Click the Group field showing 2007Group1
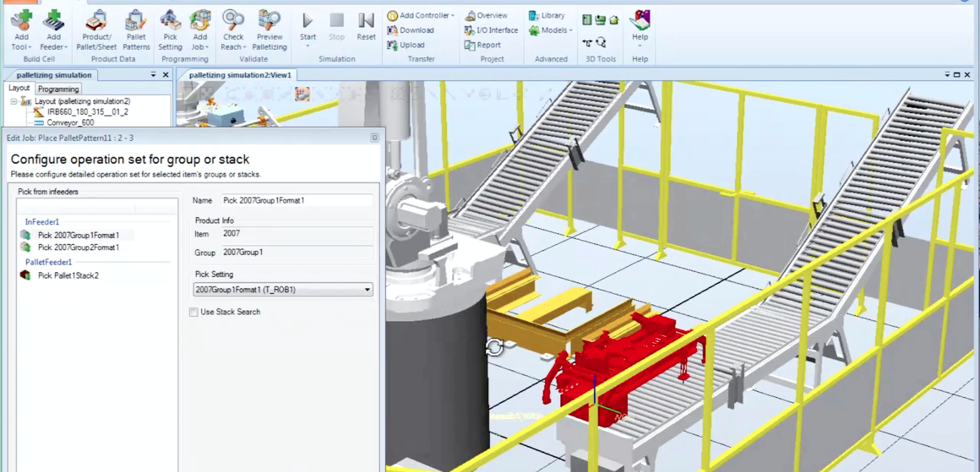 click(x=296, y=252)
